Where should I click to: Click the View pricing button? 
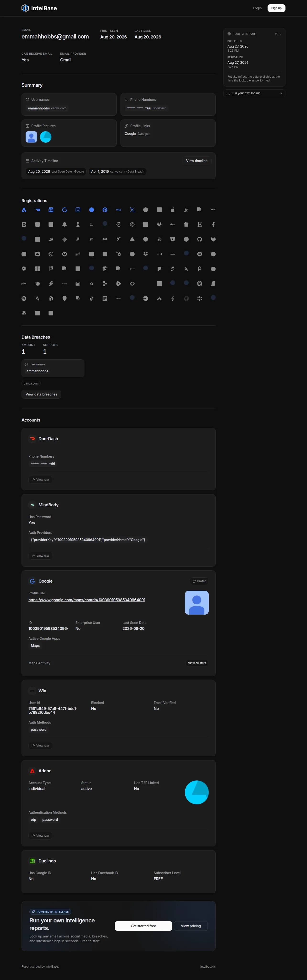click(191, 926)
